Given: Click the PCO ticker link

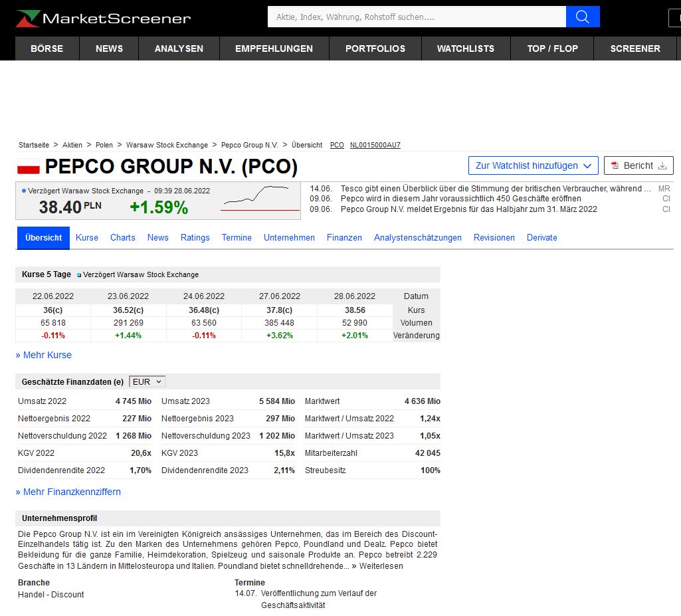Looking at the screenshot, I should 337,145.
